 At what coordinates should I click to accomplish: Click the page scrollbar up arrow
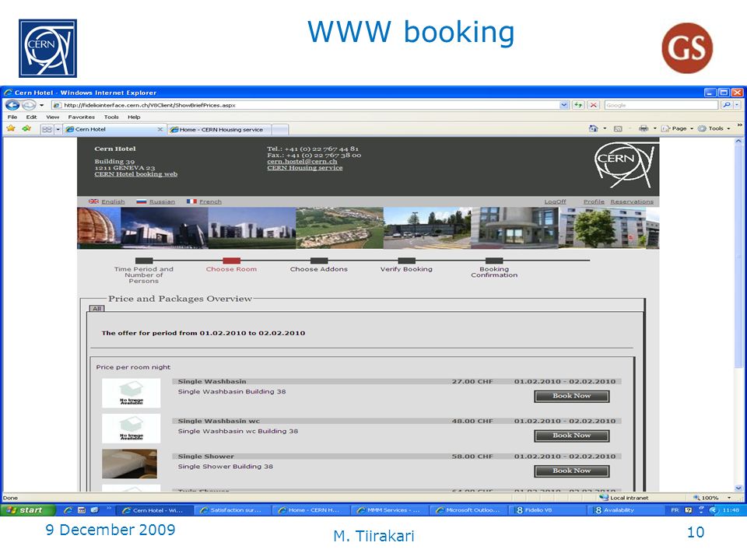coord(738,142)
